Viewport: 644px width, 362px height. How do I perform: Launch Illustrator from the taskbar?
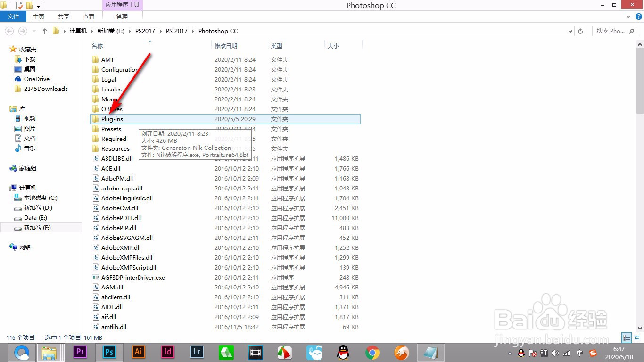(139, 352)
